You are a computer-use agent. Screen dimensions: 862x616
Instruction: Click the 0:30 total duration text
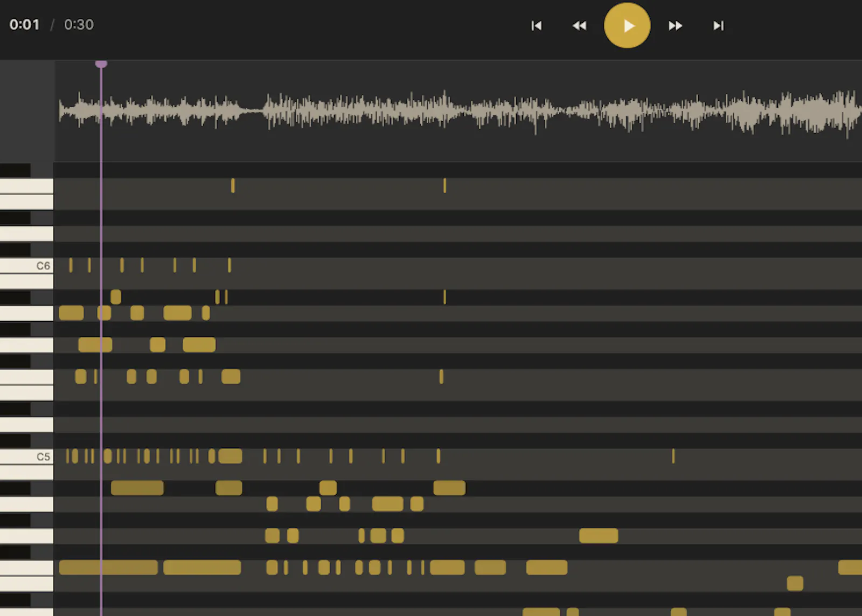[x=79, y=25]
